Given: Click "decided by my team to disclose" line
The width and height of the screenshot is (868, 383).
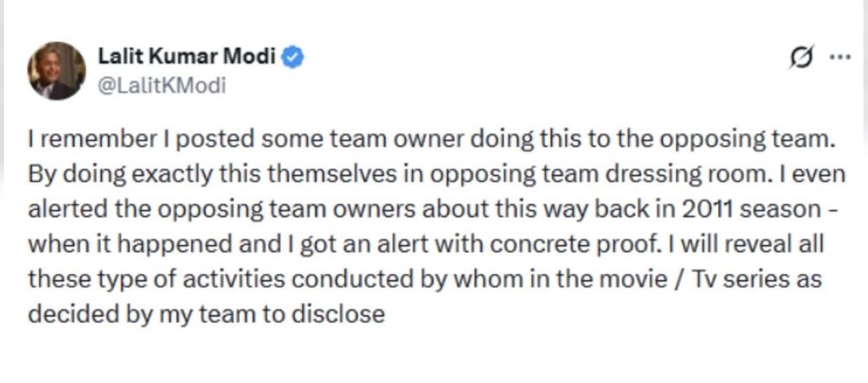Looking at the screenshot, I should point(206,314).
